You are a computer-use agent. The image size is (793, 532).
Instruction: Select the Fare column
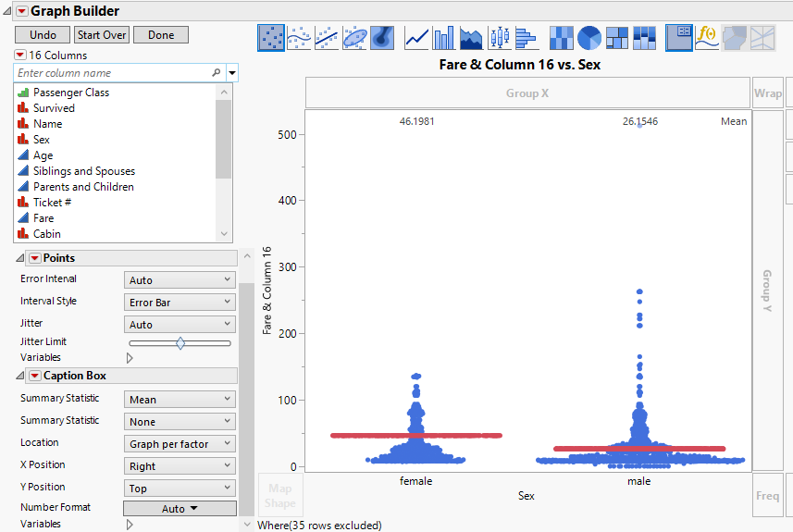click(43, 218)
